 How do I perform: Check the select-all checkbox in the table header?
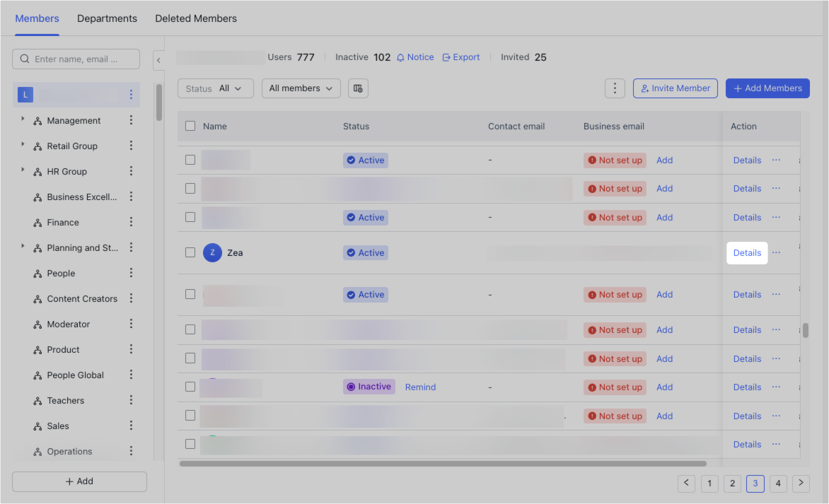190,126
